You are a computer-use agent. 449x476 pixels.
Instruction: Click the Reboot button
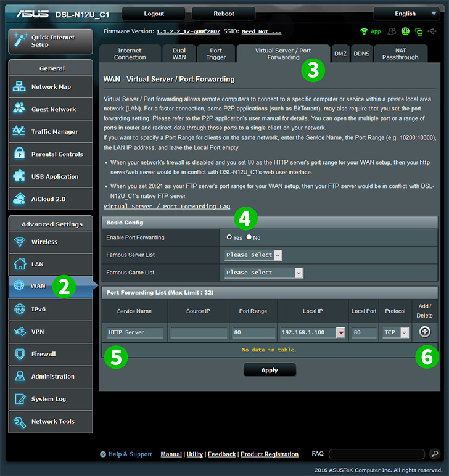[224, 14]
